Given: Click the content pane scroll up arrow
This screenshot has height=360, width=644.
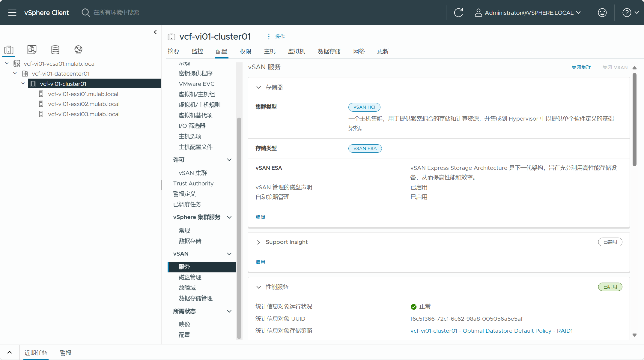Looking at the screenshot, I should [x=634, y=68].
